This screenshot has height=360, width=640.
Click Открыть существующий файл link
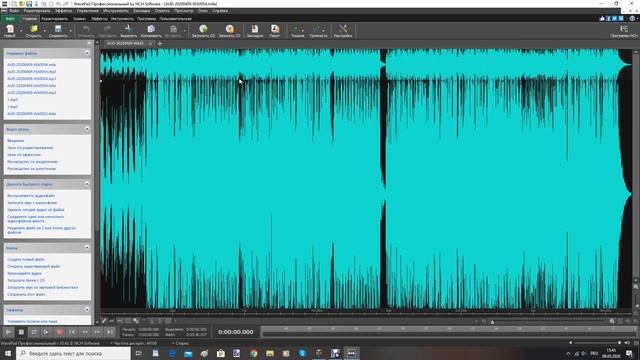point(33,267)
